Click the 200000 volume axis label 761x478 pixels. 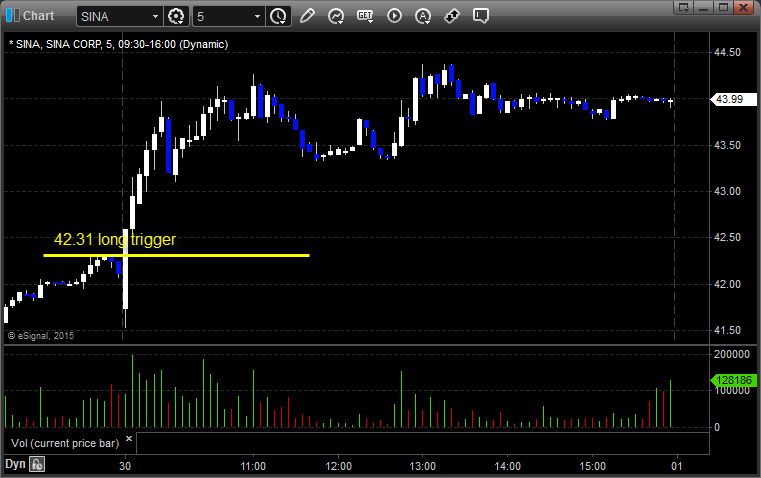732,354
